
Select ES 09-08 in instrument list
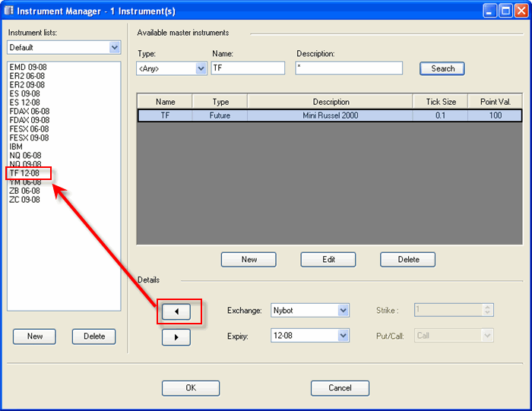pos(24,93)
